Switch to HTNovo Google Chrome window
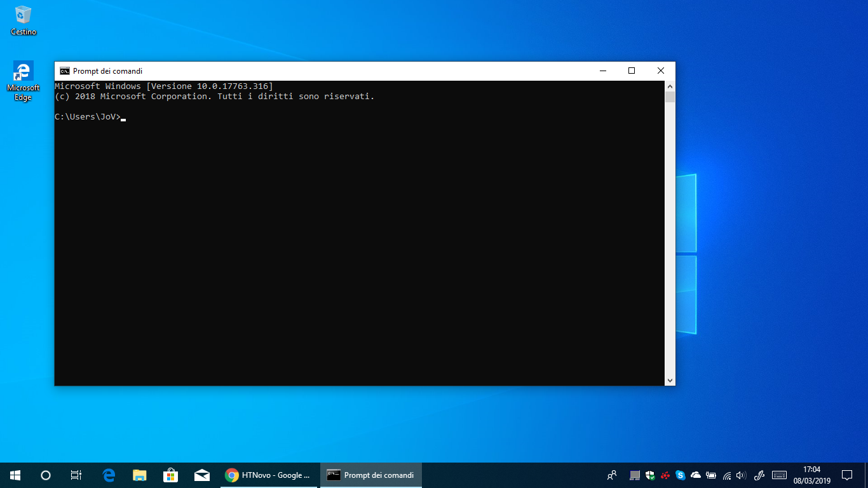Image resolution: width=868 pixels, height=488 pixels. click(x=269, y=475)
